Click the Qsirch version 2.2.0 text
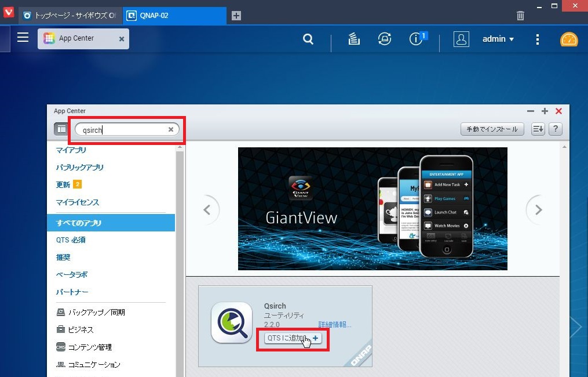 point(272,324)
